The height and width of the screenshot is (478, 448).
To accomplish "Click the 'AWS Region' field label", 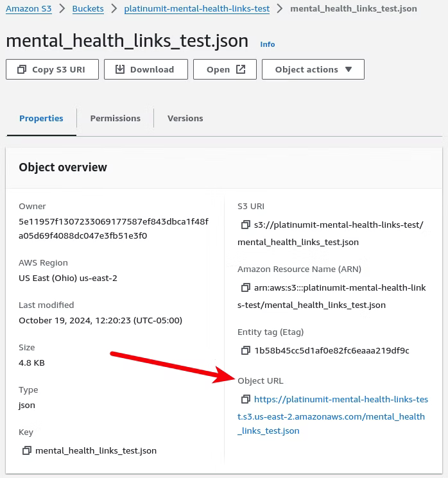I will pos(43,263).
